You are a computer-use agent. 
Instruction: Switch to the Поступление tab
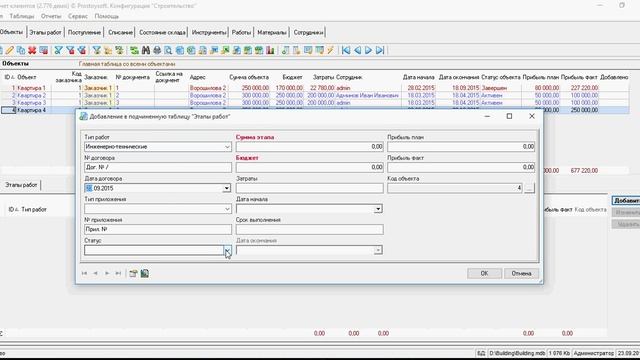pos(84,32)
